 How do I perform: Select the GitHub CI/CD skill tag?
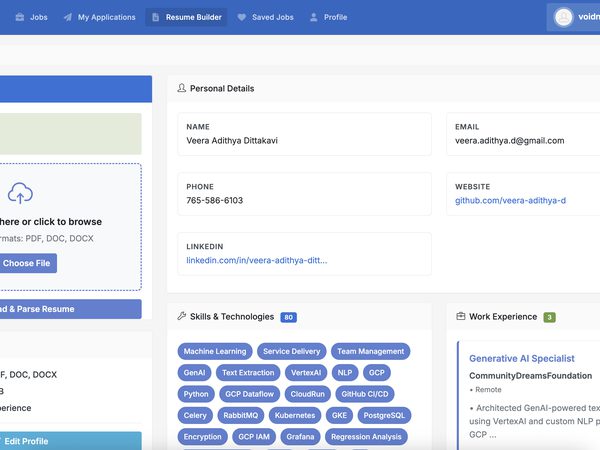(x=365, y=394)
